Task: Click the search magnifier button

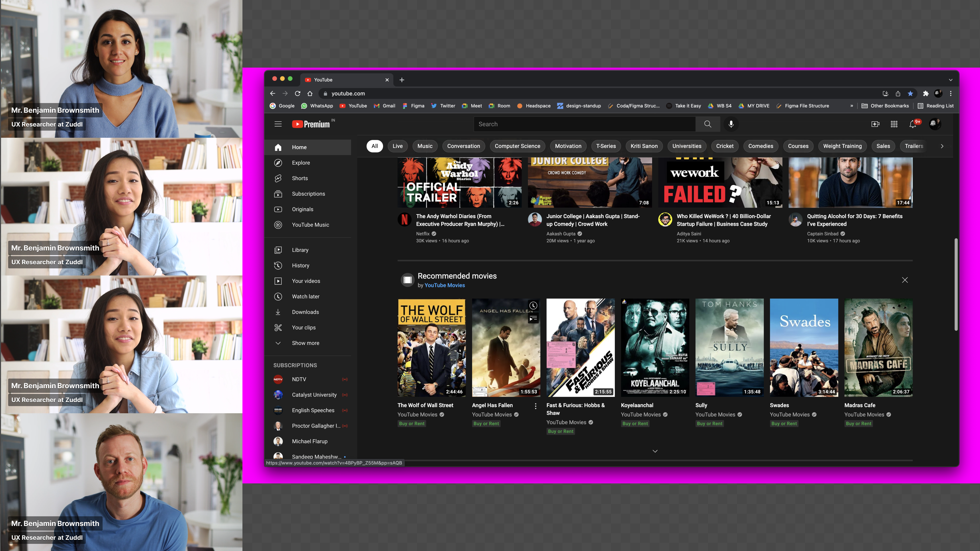Action: [708, 124]
